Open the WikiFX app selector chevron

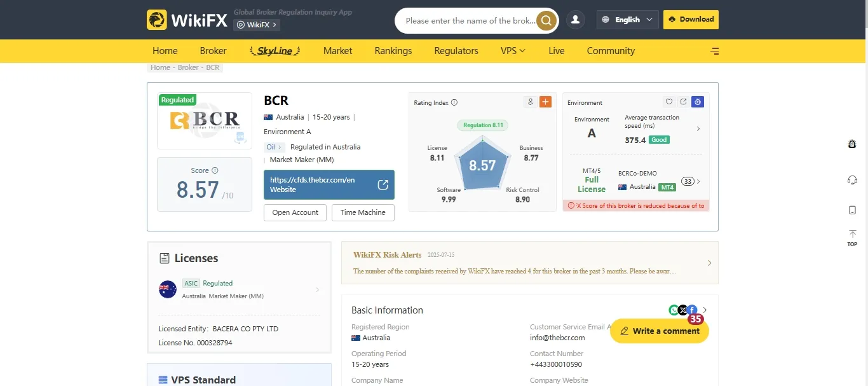coord(275,25)
